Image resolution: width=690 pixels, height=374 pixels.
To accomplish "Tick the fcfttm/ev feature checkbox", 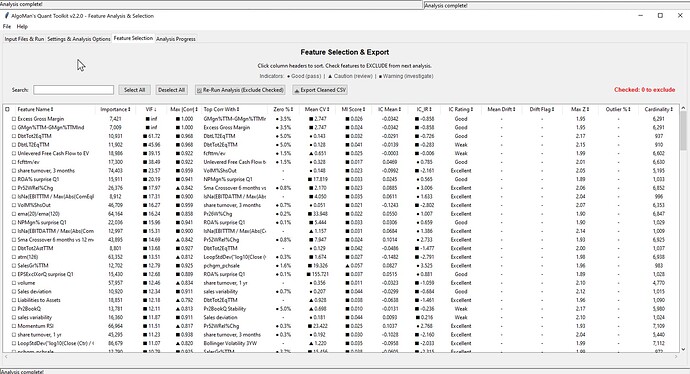I will (14, 162).
